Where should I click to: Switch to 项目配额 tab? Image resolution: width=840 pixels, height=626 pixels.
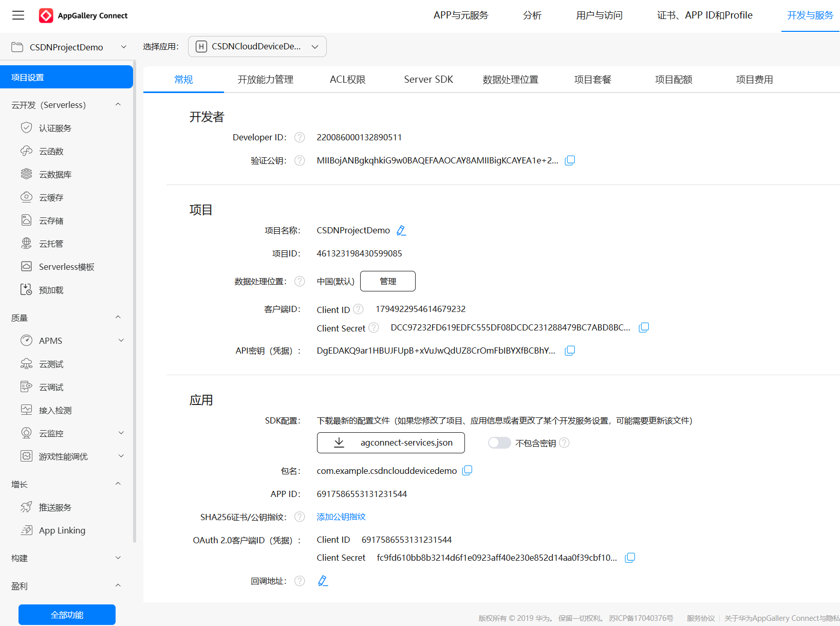674,79
